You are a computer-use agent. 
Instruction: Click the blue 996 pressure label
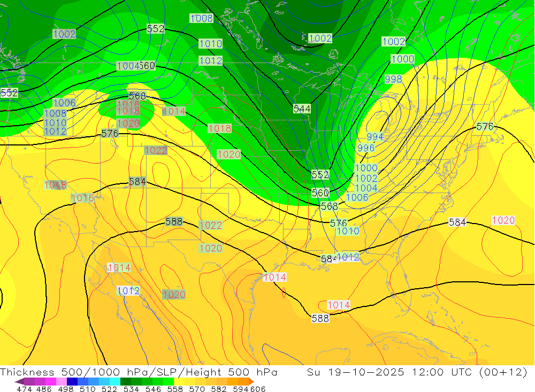click(x=366, y=148)
